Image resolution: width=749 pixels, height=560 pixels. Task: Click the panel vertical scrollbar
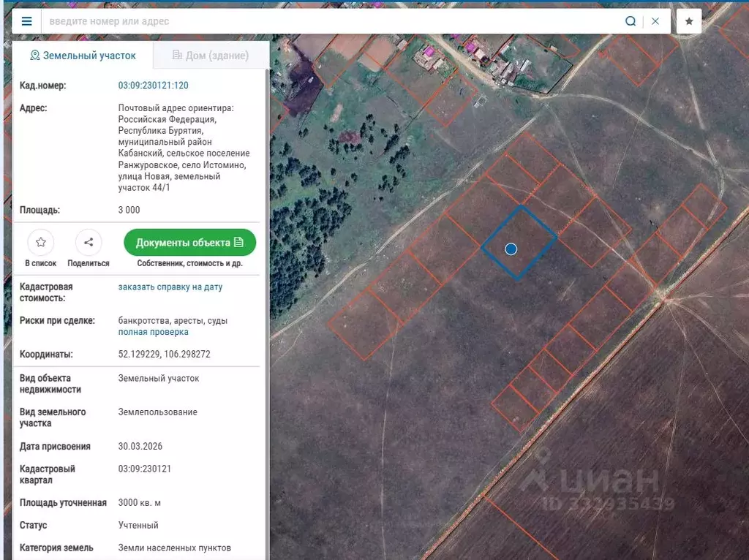coord(266,315)
